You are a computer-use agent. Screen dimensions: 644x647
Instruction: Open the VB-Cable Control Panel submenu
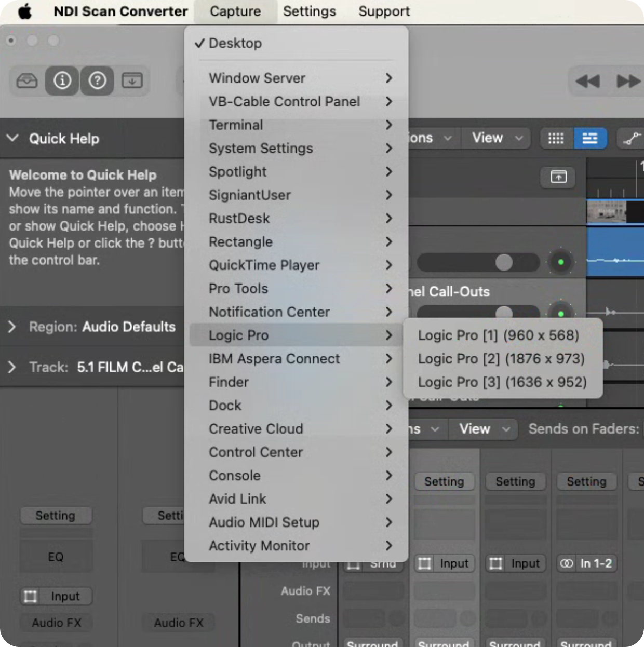(x=296, y=101)
